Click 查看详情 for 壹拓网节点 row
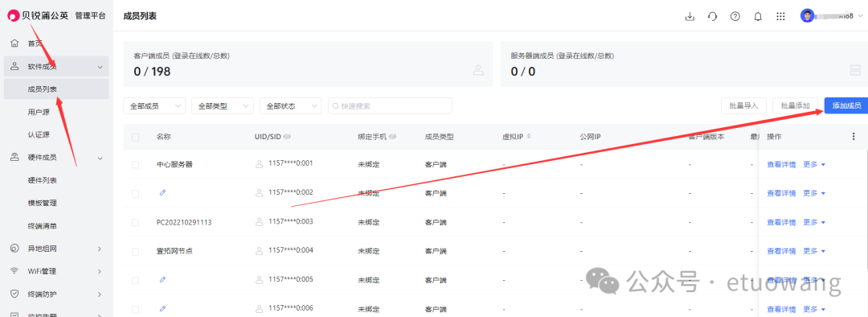The width and height of the screenshot is (868, 317). [781, 251]
